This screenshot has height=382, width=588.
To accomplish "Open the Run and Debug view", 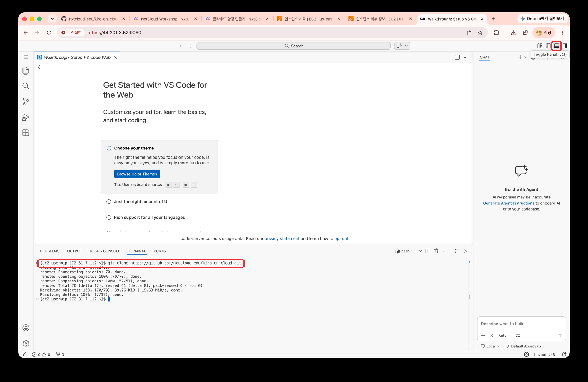I will [x=26, y=117].
